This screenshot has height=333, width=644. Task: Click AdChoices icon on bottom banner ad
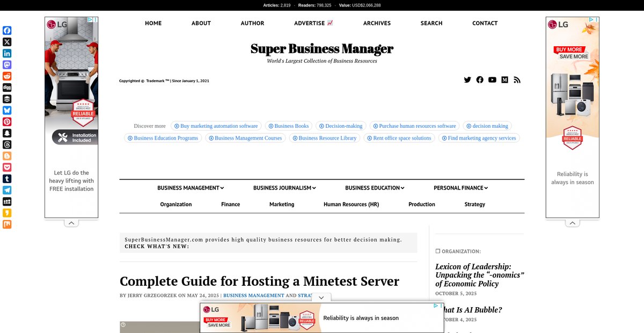pos(436,306)
